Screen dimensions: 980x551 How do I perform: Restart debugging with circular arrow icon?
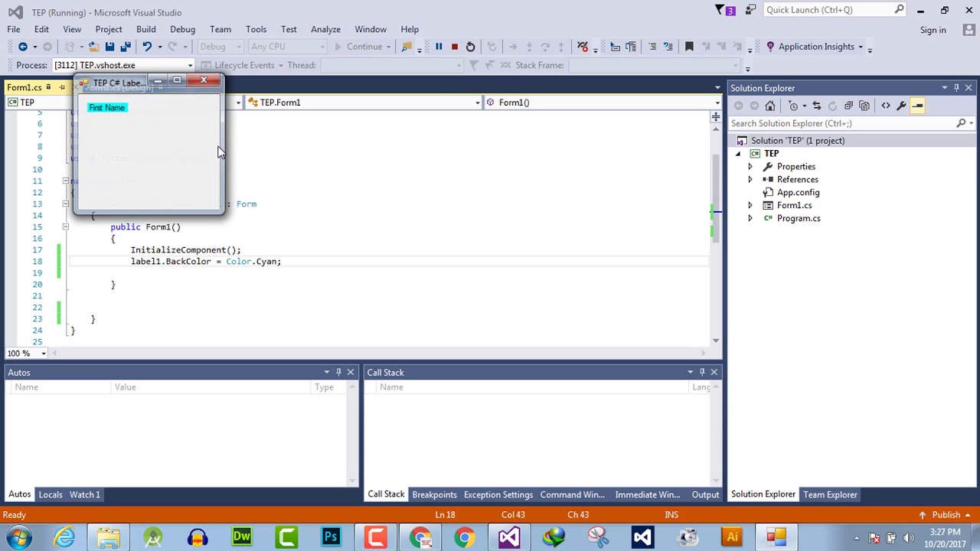(x=470, y=47)
